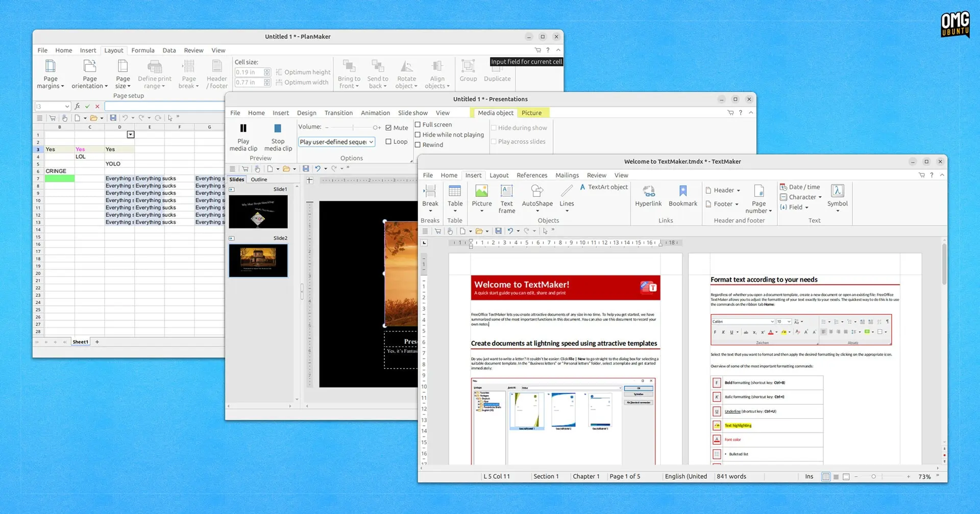Check the Full screen option

point(418,124)
